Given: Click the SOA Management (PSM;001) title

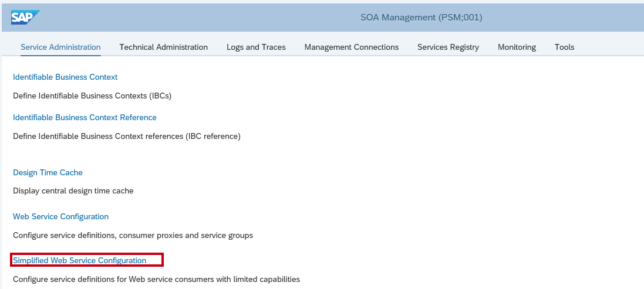Looking at the screenshot, I should (x=421, y=18).
